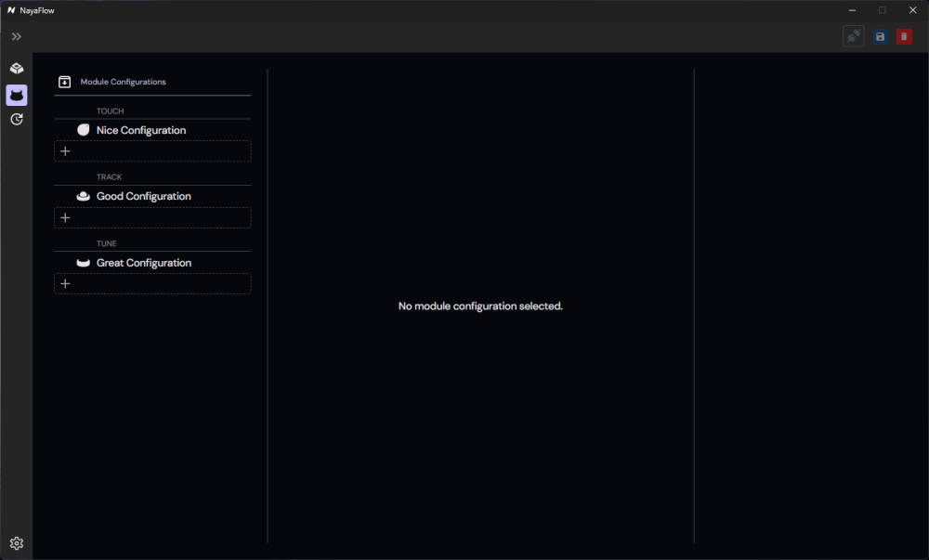Click the Touch module icon beside Nice Configuration

pos(84,130)
